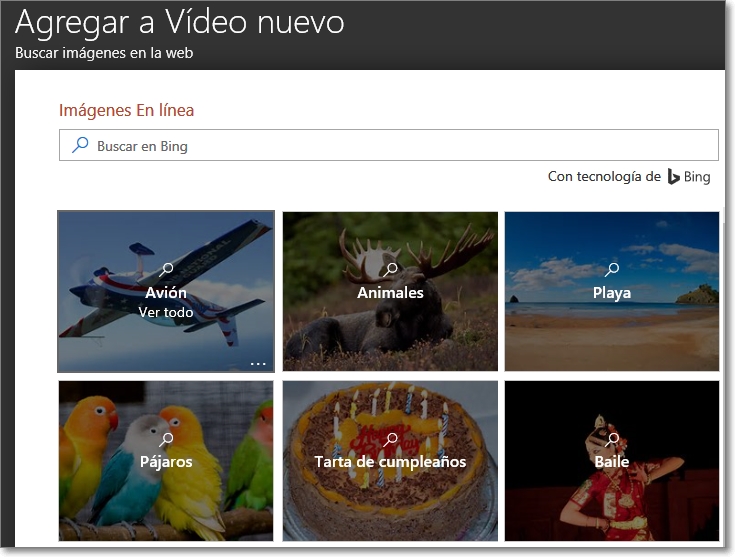Click the Bing logo icon
The image size is (735, 557).
tap(674, 177)
